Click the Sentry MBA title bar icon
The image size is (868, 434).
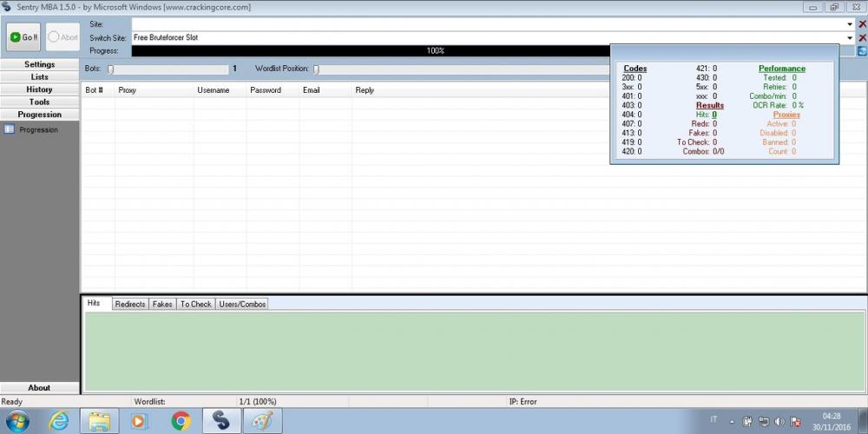7,7
